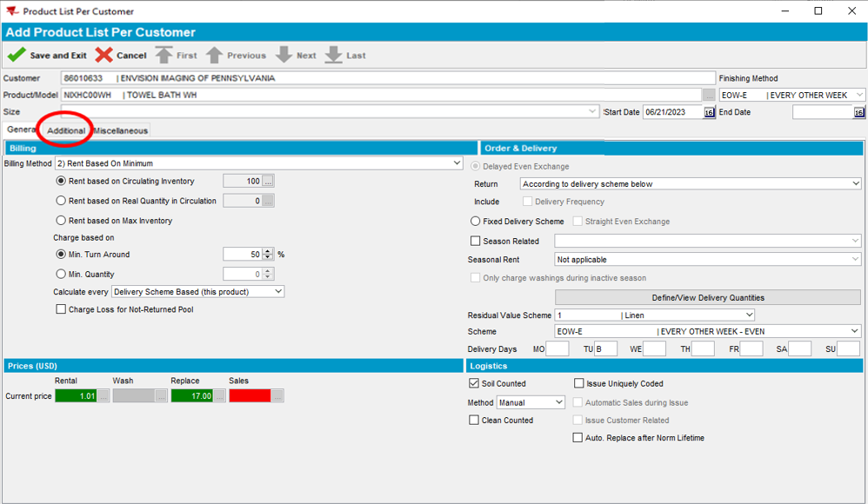Click the red Sales price field

(250, 395)
